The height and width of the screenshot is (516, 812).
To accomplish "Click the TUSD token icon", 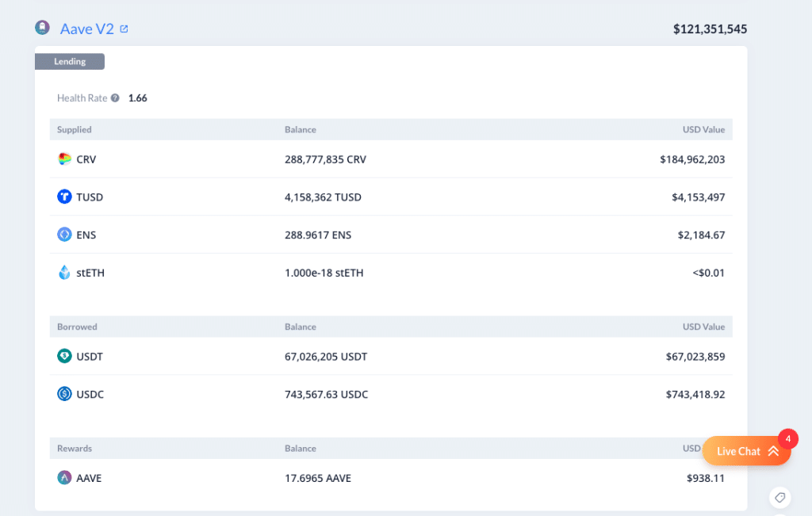I will click(64, 197).
